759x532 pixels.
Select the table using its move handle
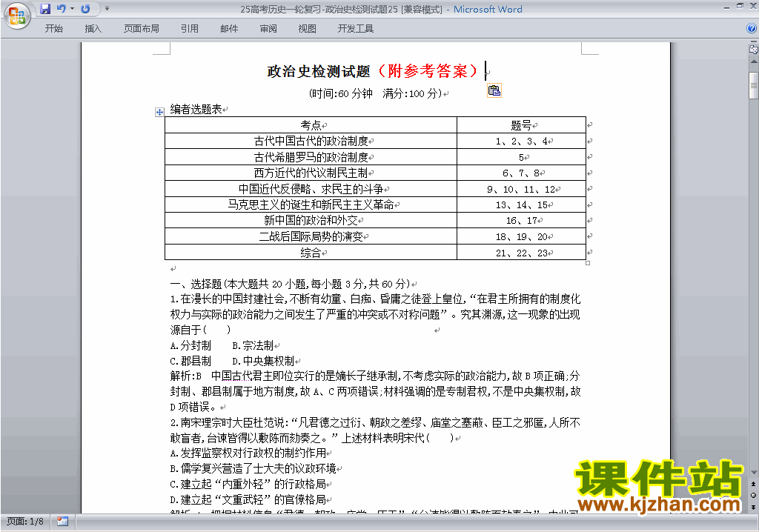[159, 112]
